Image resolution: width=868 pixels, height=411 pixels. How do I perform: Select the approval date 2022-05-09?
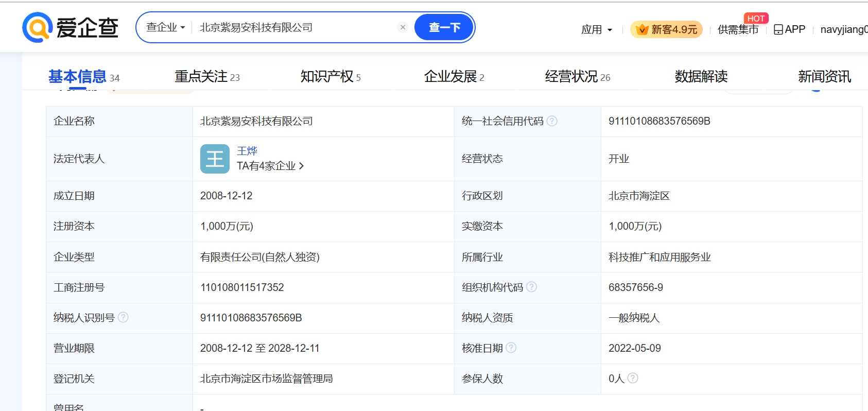pos(635,348)
